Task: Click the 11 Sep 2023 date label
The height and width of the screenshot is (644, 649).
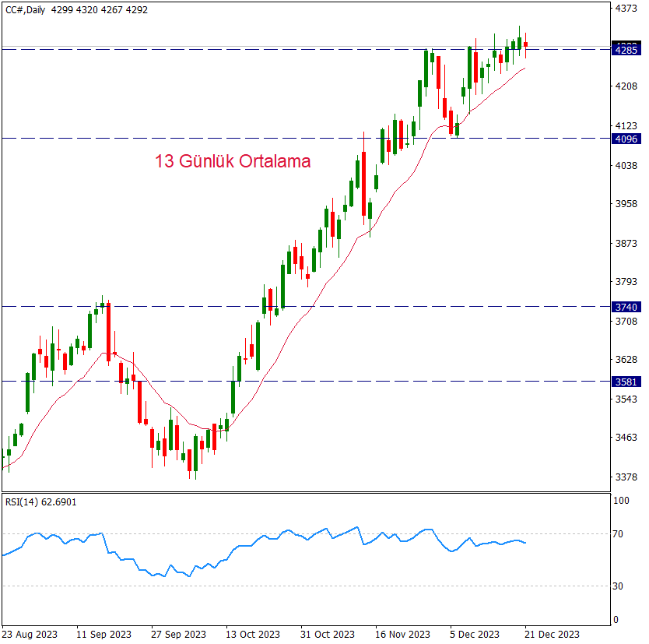Action: 104,635
